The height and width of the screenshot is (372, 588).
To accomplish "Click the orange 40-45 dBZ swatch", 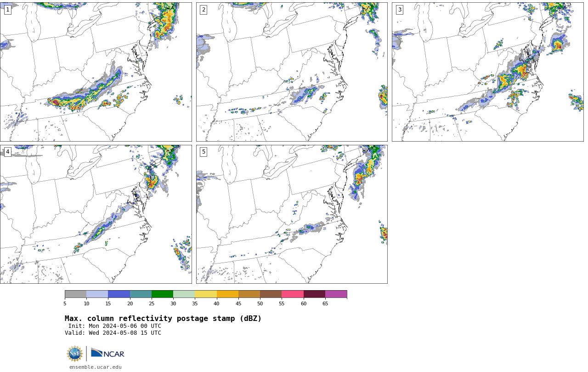I will coord(227,294).
